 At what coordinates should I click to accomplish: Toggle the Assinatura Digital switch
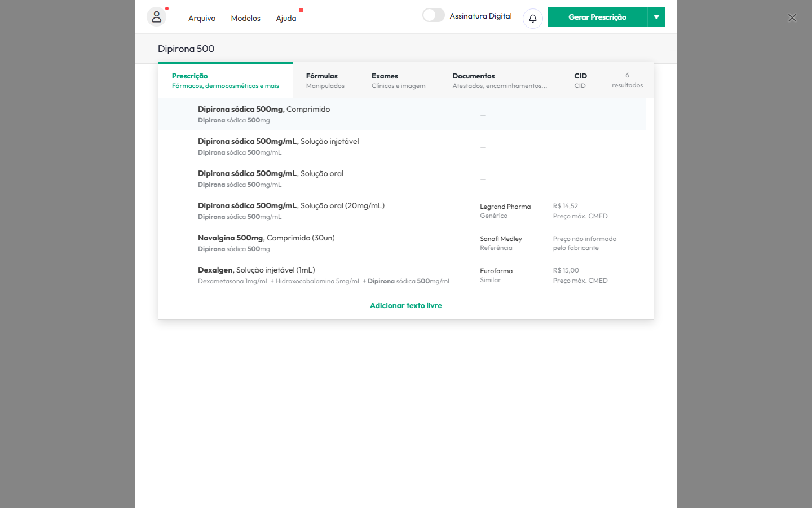[434, 15]
